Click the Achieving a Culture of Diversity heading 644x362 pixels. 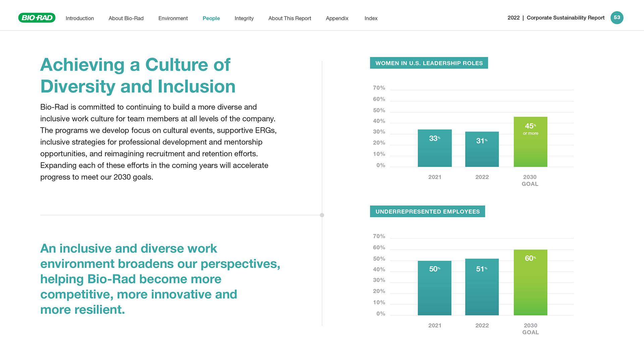point(138,75)
